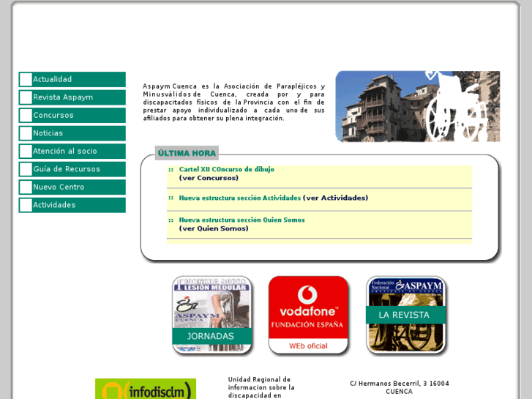Open the Cartel XII Concurso de dibujo link
The height and width of the screenshot is (399, 532).
226,169
